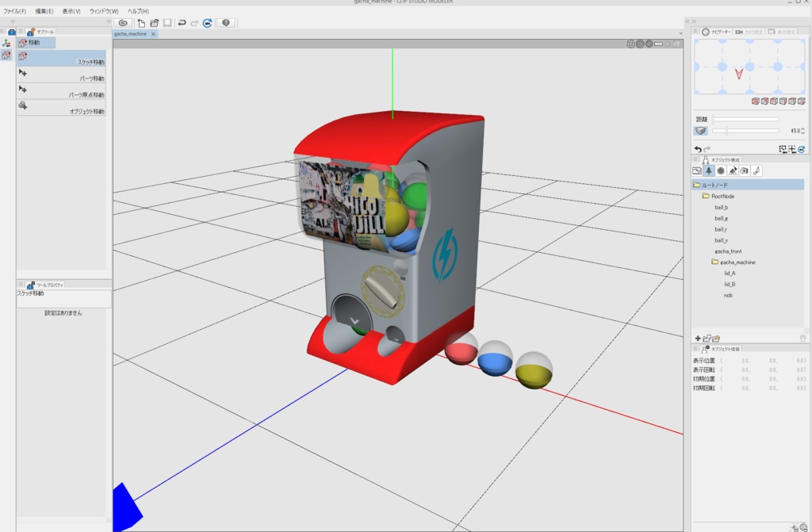This screenshot has width=812, height=532.
Task: Open the Help question mark icon
Action: coord(227,23)
